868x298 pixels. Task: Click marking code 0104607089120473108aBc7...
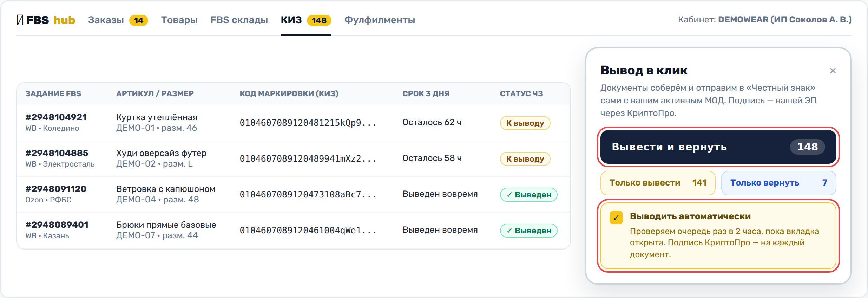coord(308,195)
